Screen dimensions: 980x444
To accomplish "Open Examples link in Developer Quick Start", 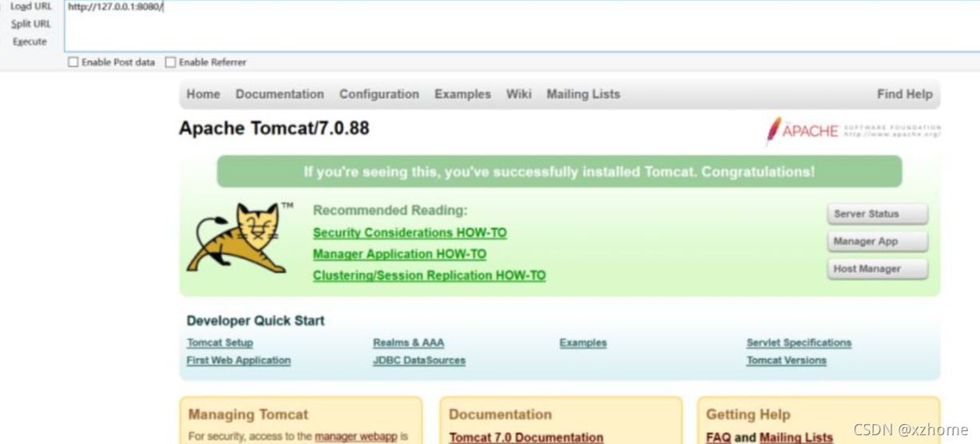I will pos(583,343).
